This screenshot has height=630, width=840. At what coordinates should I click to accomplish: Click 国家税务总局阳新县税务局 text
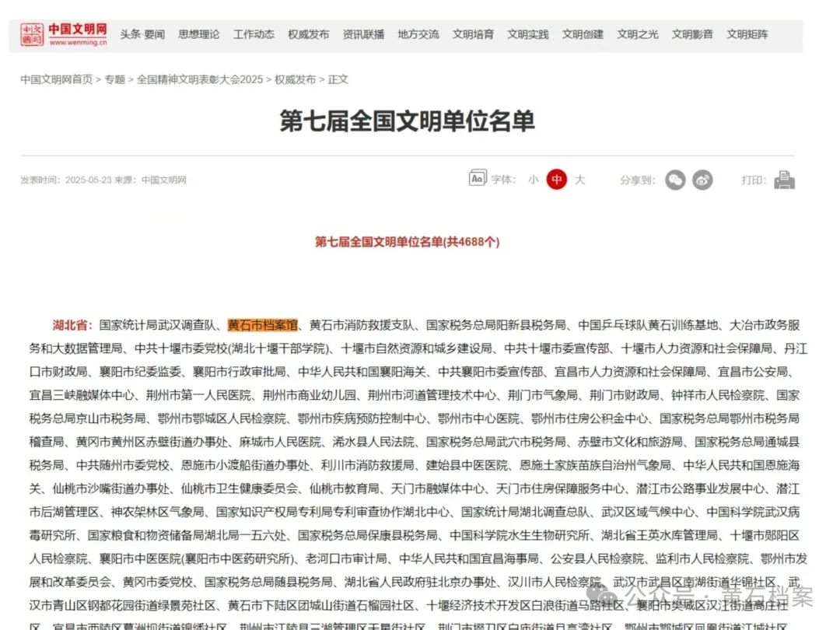pyautogui.click(x=496, y=325)
